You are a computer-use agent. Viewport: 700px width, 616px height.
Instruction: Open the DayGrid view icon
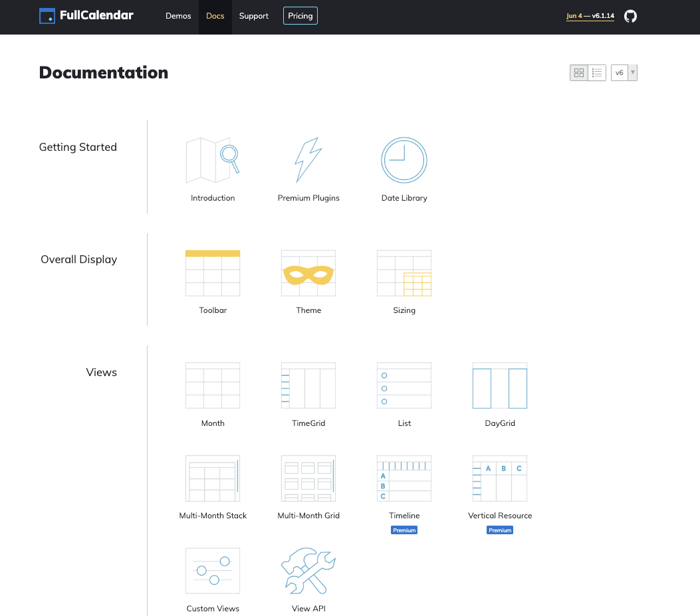[499, 385]
